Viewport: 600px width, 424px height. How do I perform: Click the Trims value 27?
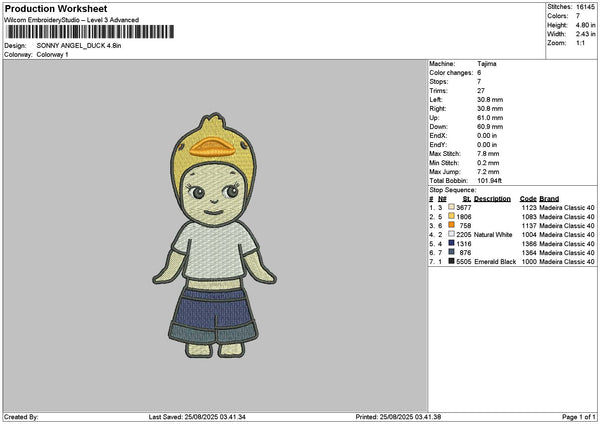click(481, 91)
